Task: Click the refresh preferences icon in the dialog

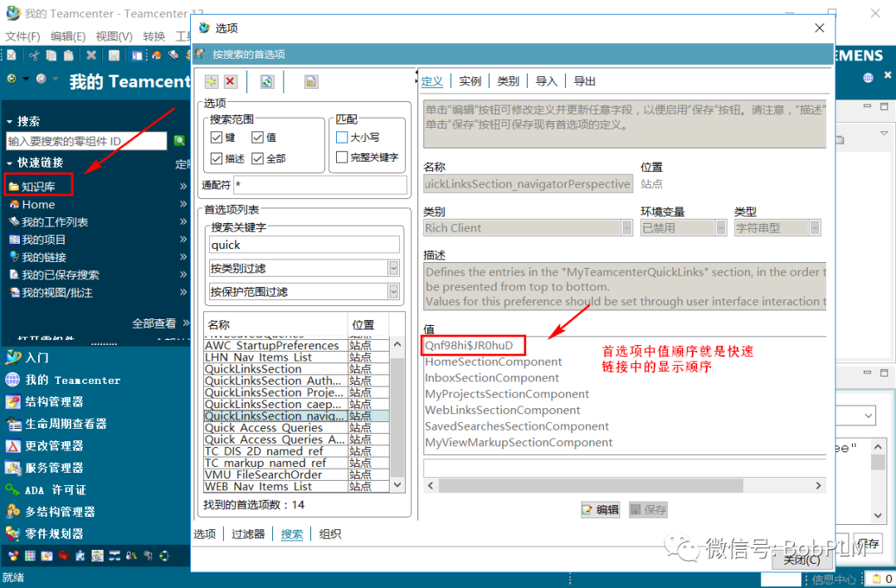Action: (x=267, y=82)
